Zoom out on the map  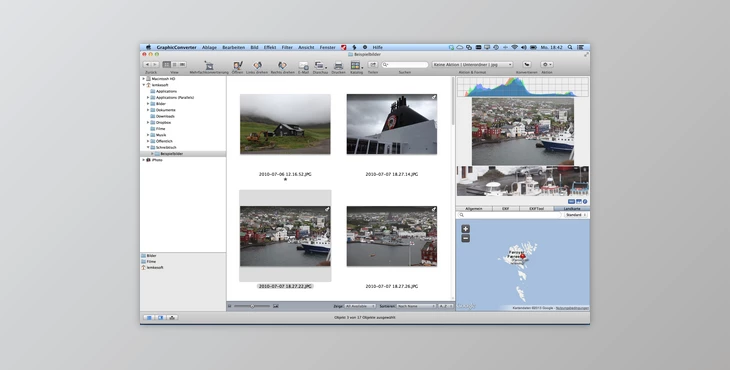click(x=465, y=238)
